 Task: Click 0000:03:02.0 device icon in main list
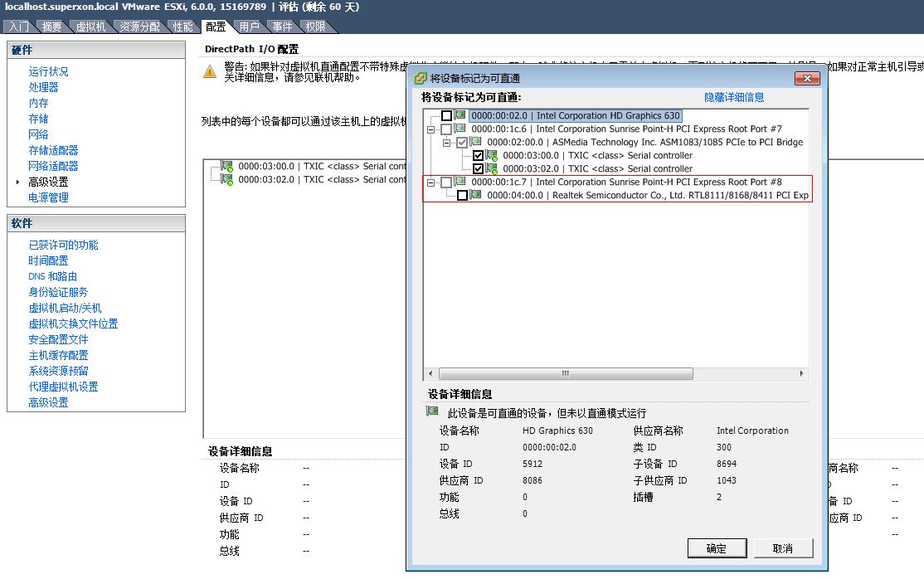coord(227,179)
